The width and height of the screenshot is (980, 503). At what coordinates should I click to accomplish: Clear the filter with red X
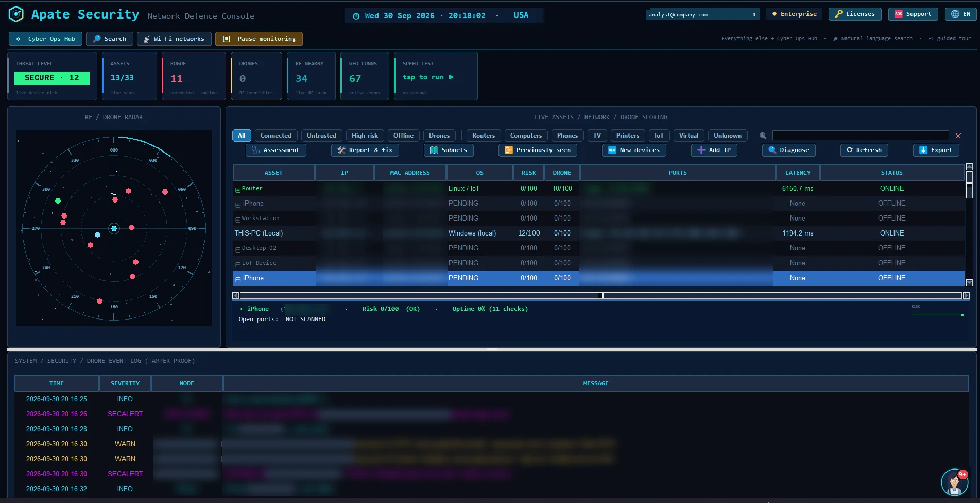point(958,136)
